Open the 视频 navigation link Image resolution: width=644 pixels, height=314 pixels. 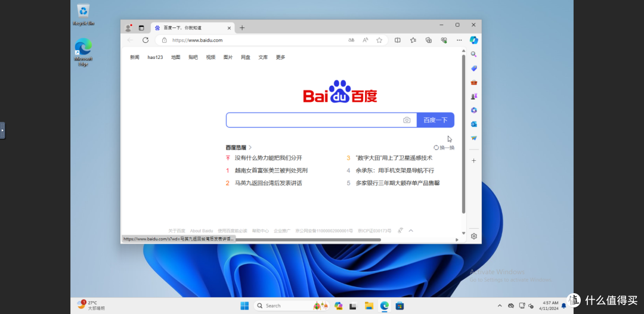tap(210, 57)
